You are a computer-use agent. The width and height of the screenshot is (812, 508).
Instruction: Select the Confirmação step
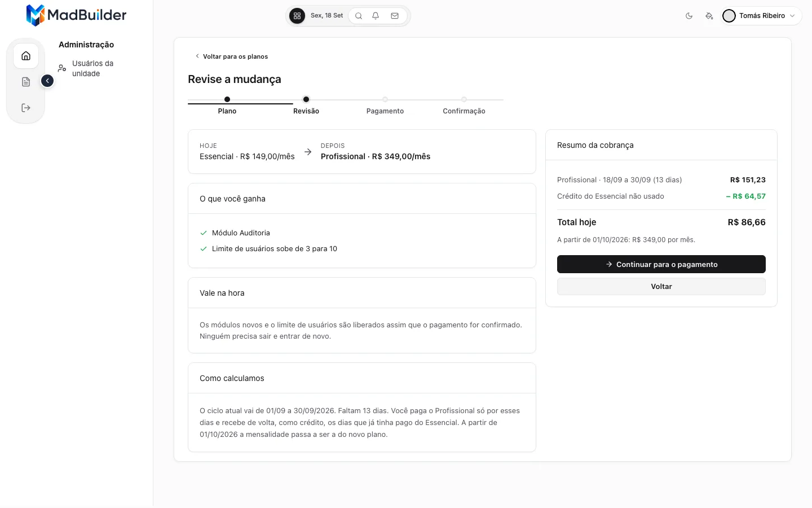click(x=464, y=106)
